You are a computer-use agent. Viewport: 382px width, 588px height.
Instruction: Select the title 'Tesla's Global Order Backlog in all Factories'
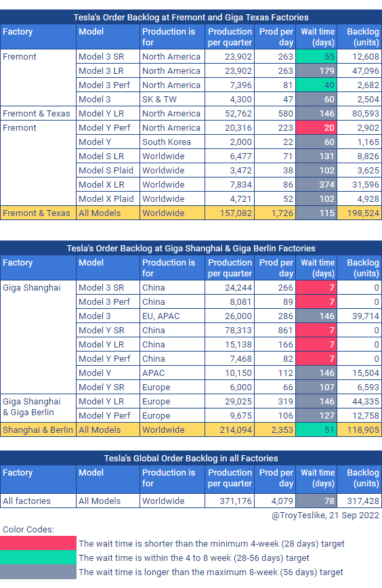[191, 458]
